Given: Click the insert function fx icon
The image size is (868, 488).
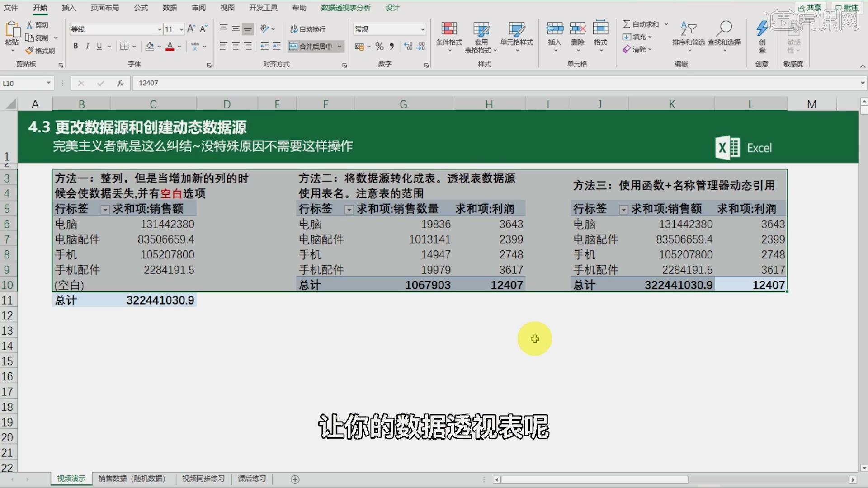Looking at the screenshot, I should coord(120,83).
